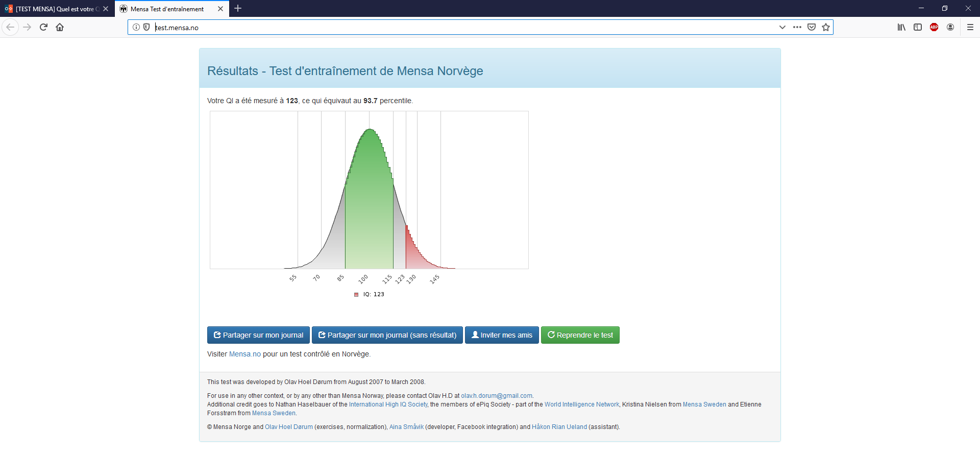Show site information icon in address bar
This screenshot has width=980, height=453.
point(136,27)
